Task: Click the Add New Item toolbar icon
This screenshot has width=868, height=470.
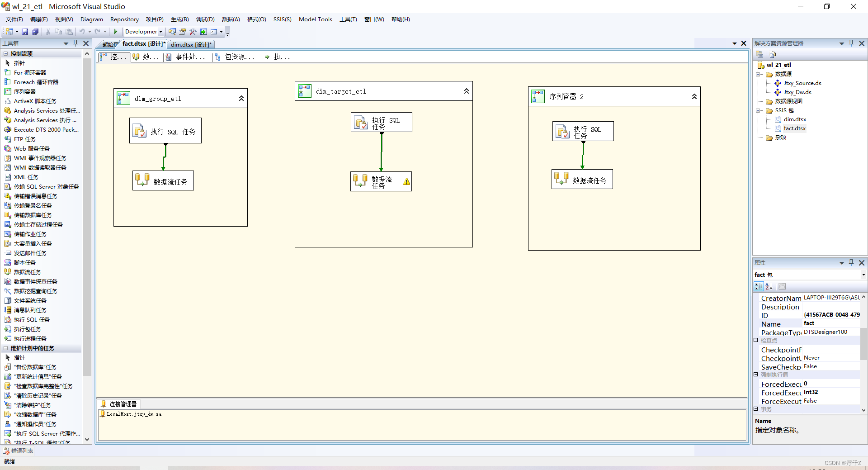Action: pyautogui.click(x=9, y=32)
